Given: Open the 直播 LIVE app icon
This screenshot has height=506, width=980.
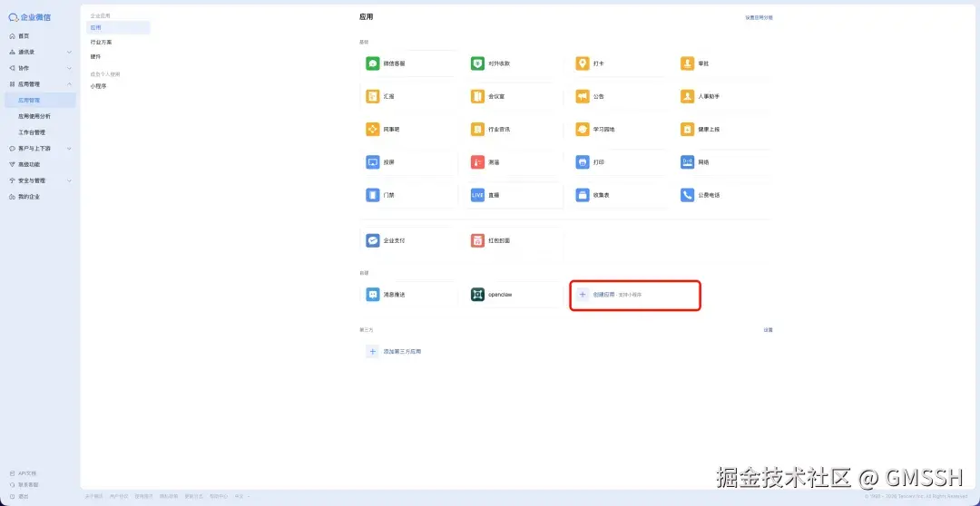Looking at the screenshot, I should pos(477,195).
